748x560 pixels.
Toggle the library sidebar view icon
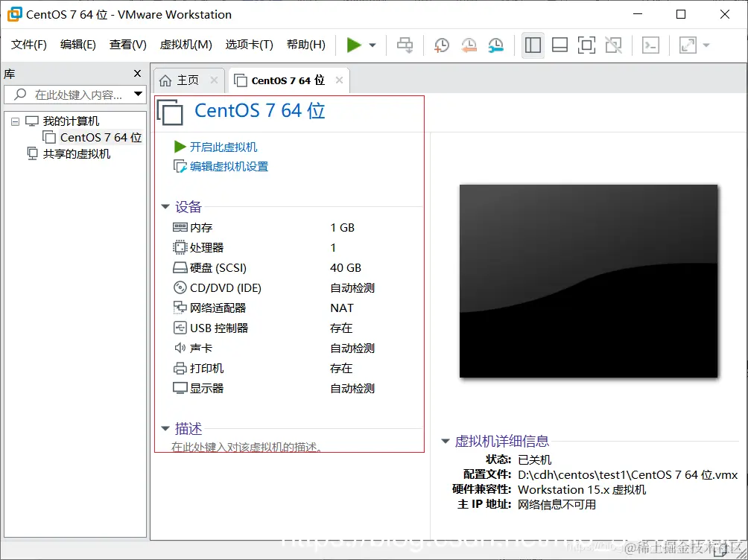click(533, 45)
